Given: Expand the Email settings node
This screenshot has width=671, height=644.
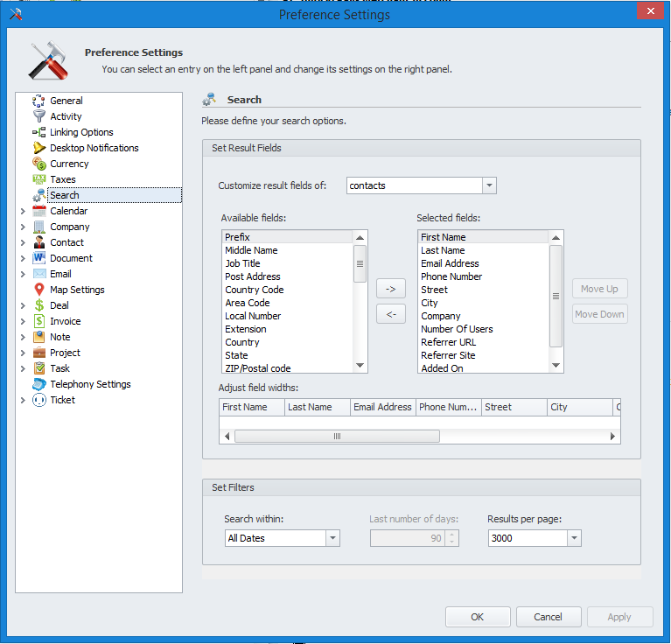Looking at the screenshot, I should pos(23,274).
